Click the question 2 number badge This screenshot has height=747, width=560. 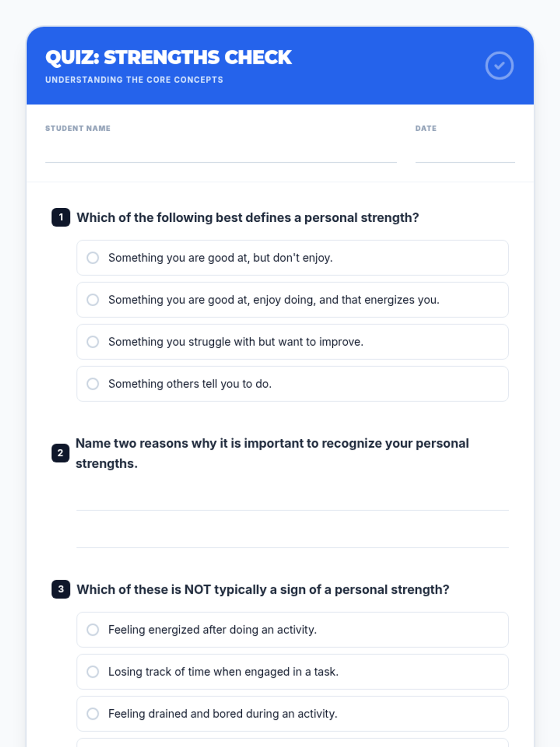click(x=60, y=453)
